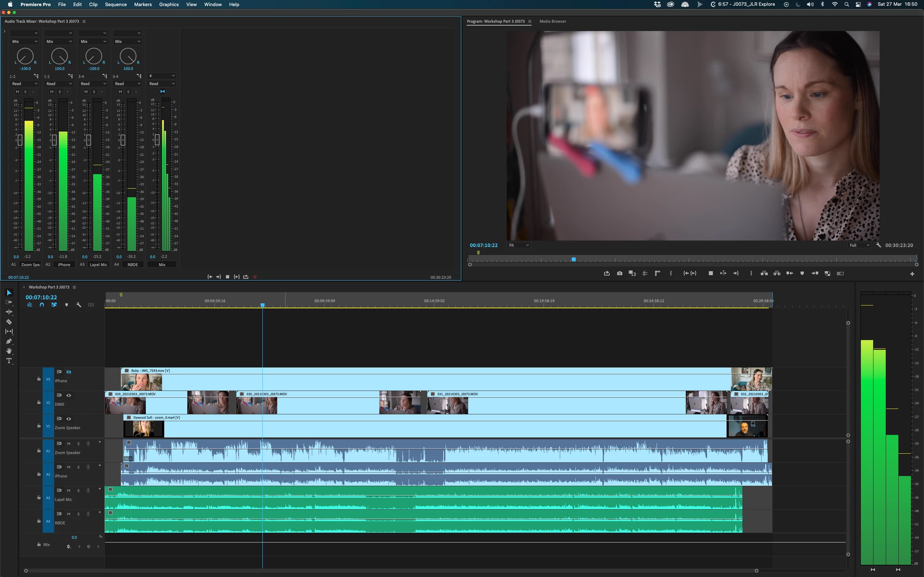This screenshot has height=577, width=924.
Task: Select the Type tool
Action: coord(9,361)
